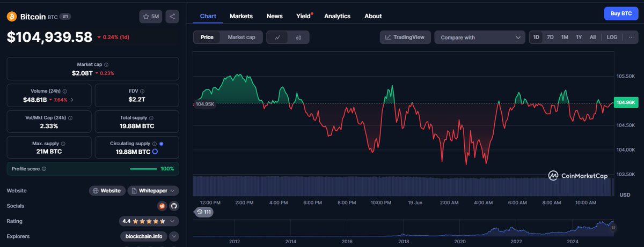Open the Compare with dropdown
The width and height of the screenshot is (644, 247).
[x=480, y=38]
